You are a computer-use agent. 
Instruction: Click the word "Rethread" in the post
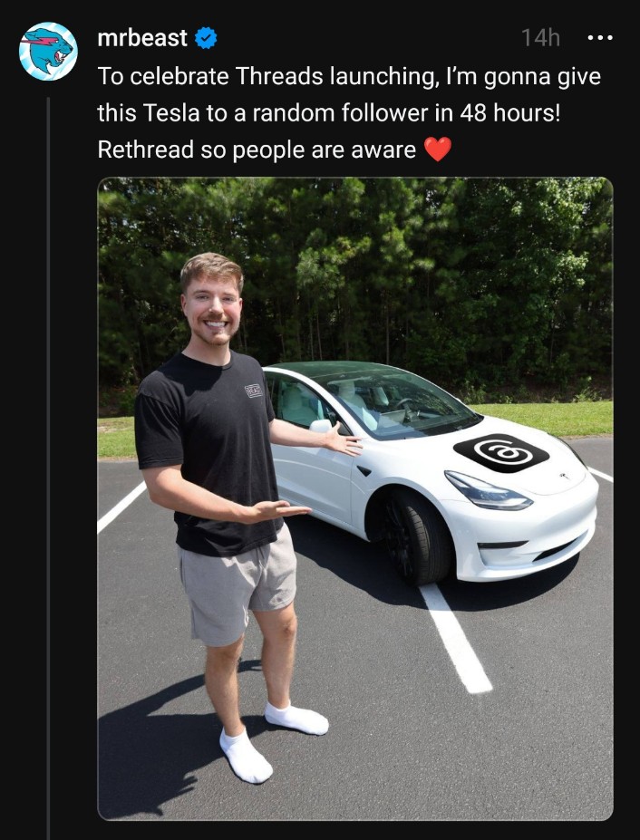[145, 150]
